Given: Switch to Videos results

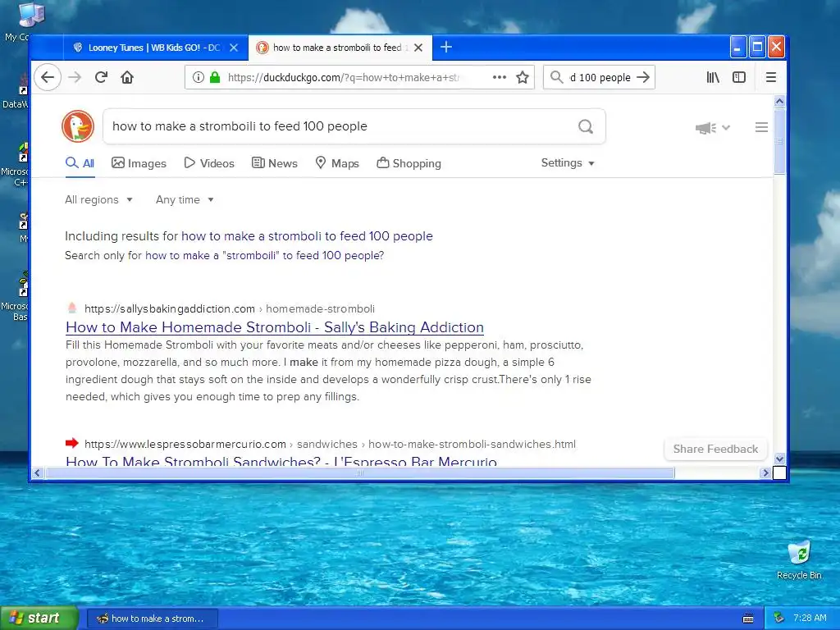Looking at the screenshot, I should coord(209,163).
